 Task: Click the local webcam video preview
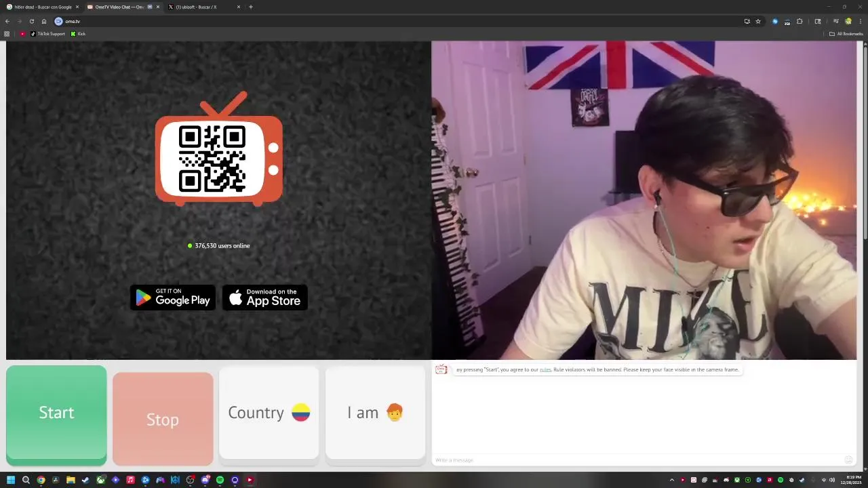pos(644,201)
